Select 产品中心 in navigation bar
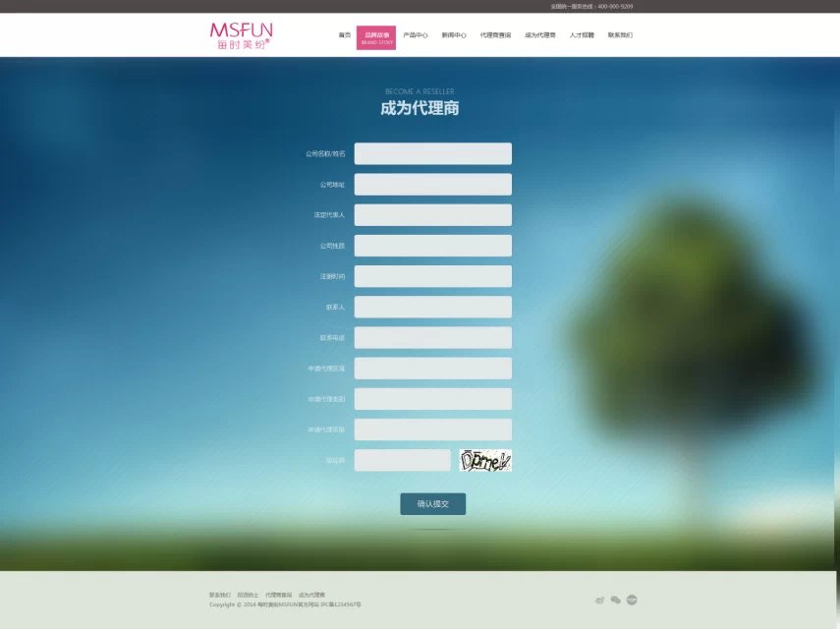This screenshot has height=629, width=840. click(x=416, y=35)
